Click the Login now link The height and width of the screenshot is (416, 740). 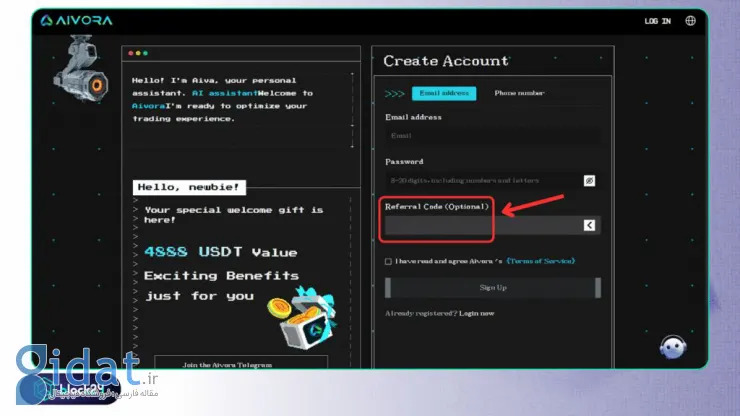pos(476,313)
